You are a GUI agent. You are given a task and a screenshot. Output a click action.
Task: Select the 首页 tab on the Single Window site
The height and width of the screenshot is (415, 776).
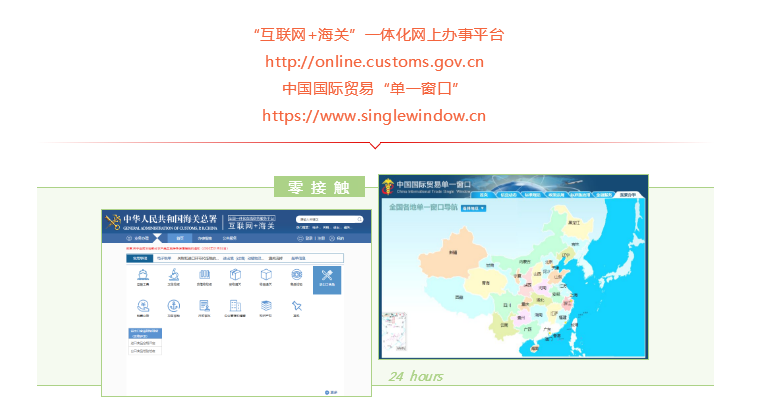pyautogui.click(x=484, y=195)
